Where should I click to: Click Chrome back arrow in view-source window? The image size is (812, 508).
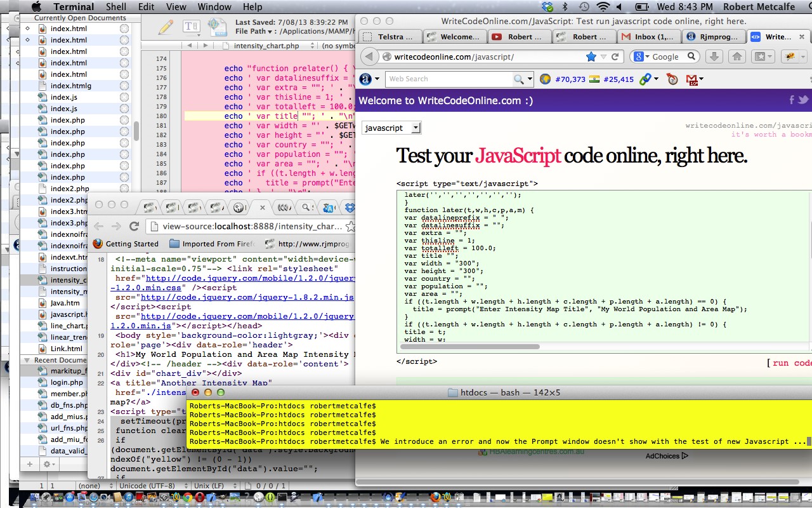pos(98,226)
